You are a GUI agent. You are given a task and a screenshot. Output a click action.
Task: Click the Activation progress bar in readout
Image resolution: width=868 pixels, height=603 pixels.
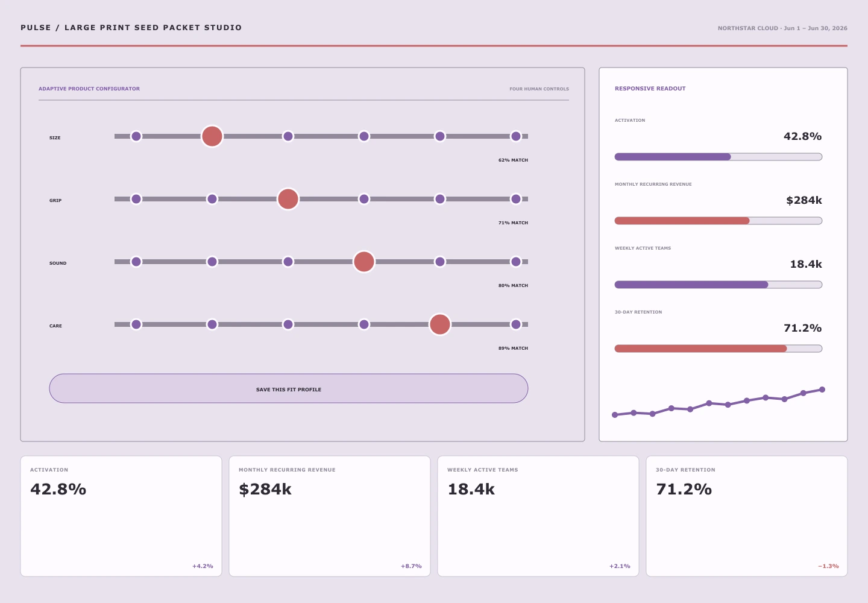pyautogui.click(x=719, y=157)
